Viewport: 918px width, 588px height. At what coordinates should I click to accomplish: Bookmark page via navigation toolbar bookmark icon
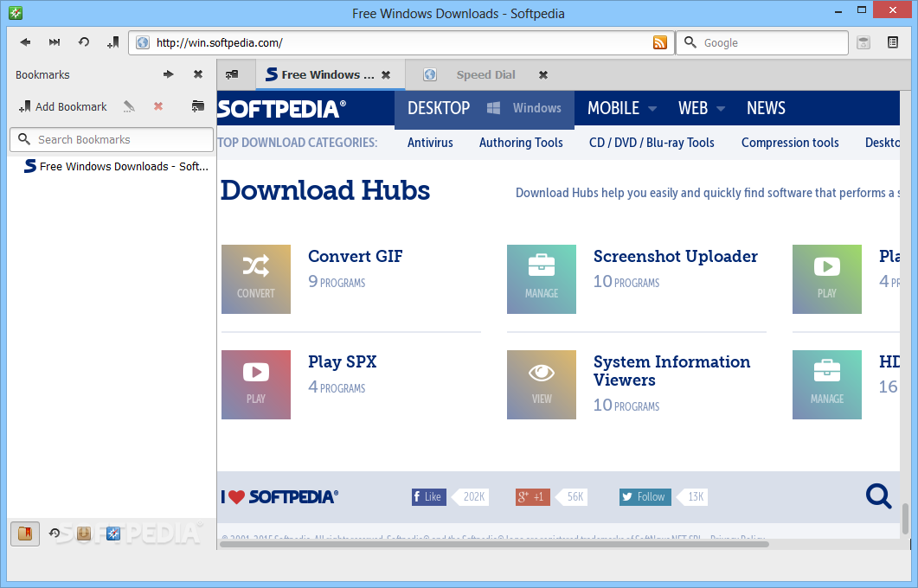(x=113, y=42)
